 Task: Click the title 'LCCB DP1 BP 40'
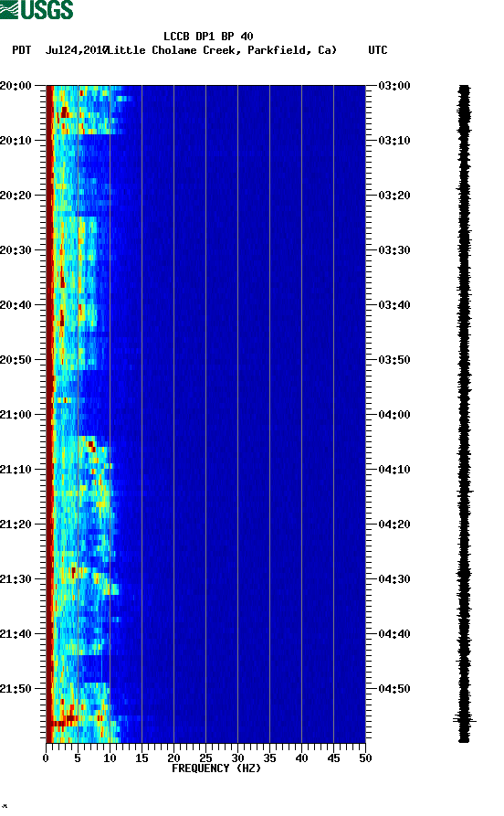tap(208, 37)
